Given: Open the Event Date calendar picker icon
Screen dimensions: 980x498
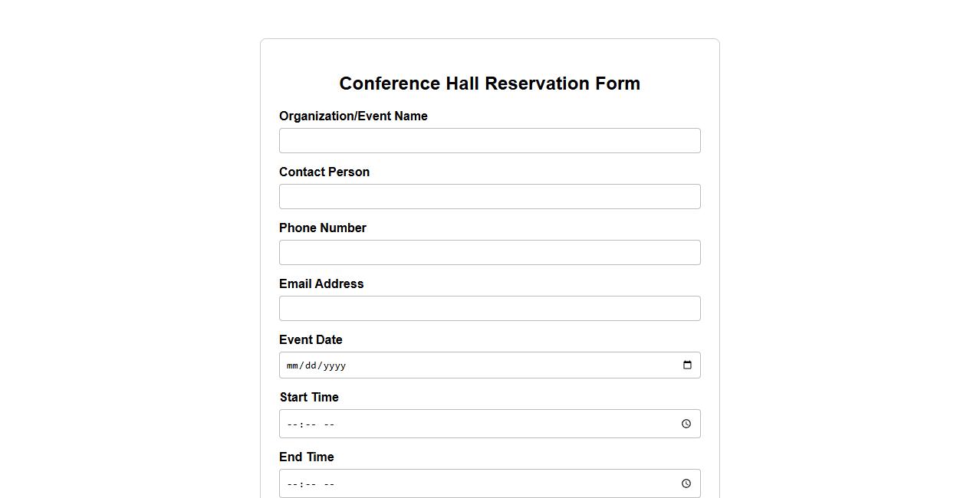Looking at the screenshot, I should (686, 365).
